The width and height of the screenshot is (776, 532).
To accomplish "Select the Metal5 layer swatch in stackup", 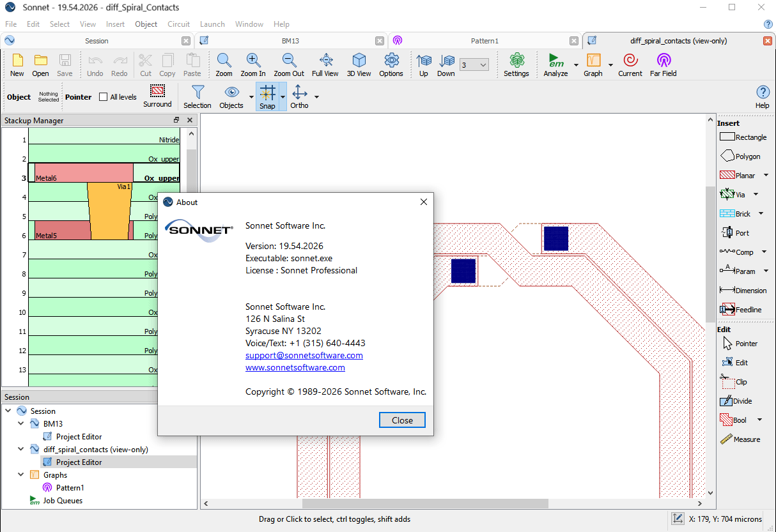I will 63,231.
